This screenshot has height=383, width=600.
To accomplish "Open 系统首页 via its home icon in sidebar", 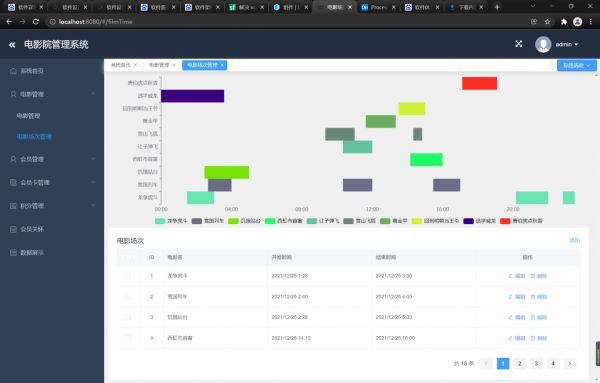I will [x=13, y=71].
